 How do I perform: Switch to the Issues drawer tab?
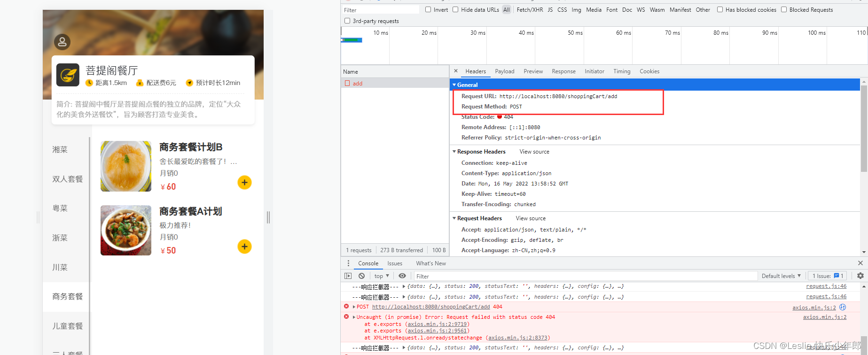click(x=395, y=263)
